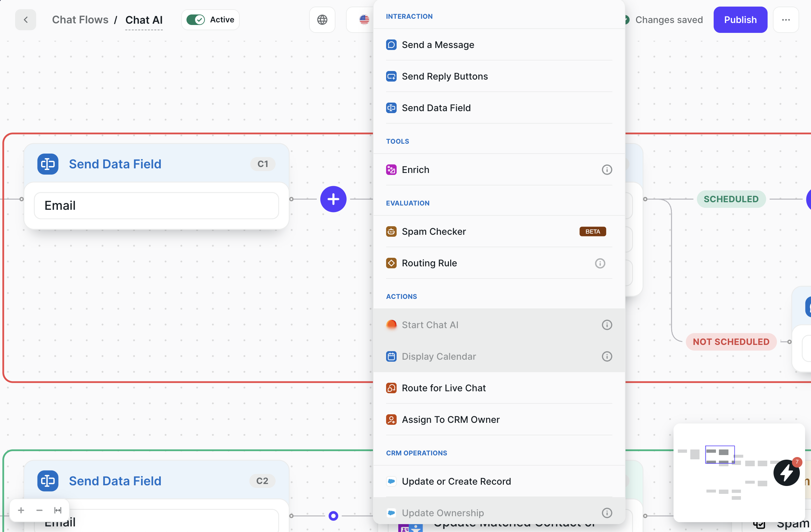Image resolution: width=811 pixels, height=532 pixels.
Task: Click the Update or Create Record Salesforce icon
Action: (x=391, y=481)
